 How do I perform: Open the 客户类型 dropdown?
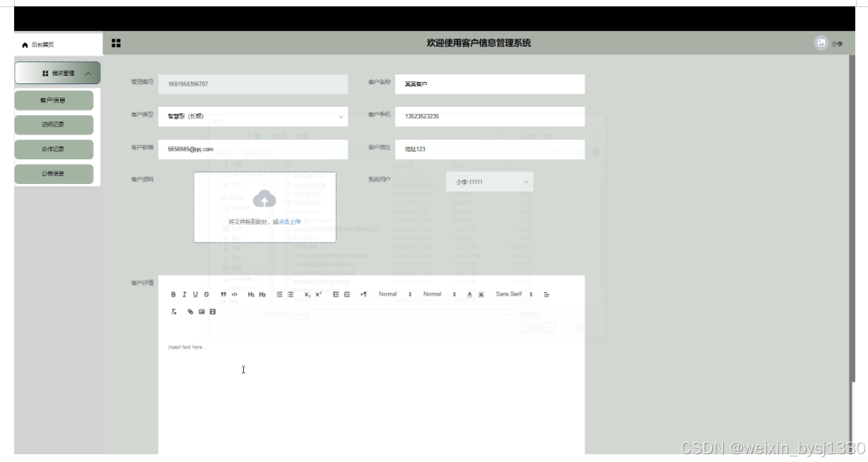pyautogui.click(x=253, y=116)
